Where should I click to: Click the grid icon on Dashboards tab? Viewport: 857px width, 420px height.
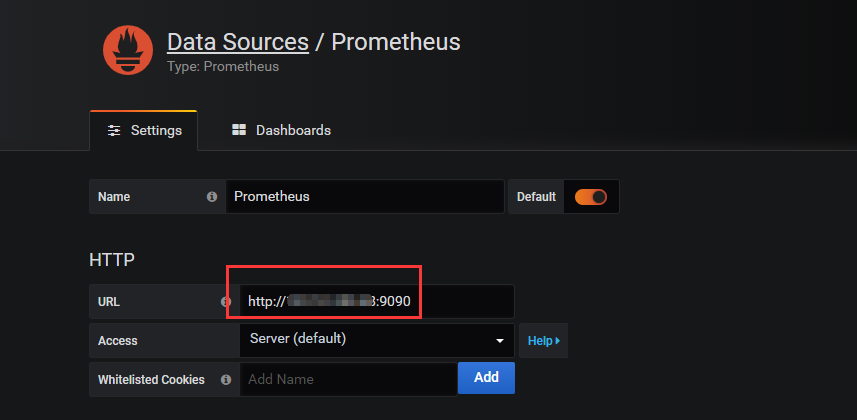click(x=239, y=130)
